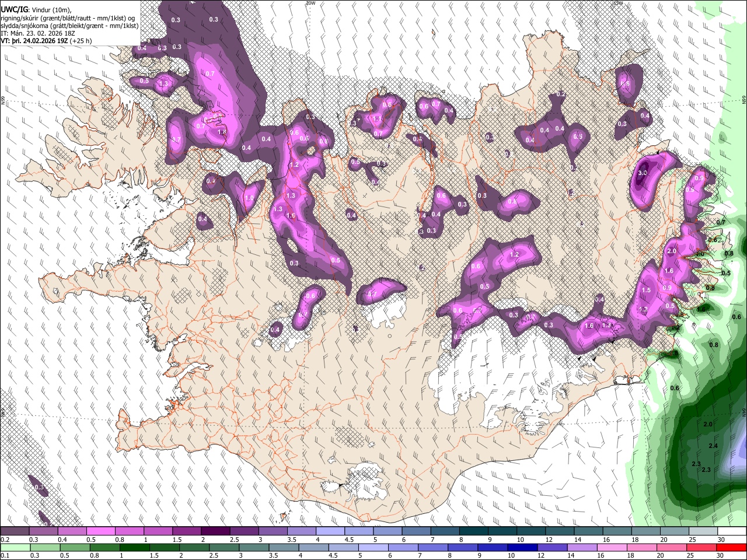
Task: Click the 25 label under the green-red scale
Action: [x=692, y=555]
